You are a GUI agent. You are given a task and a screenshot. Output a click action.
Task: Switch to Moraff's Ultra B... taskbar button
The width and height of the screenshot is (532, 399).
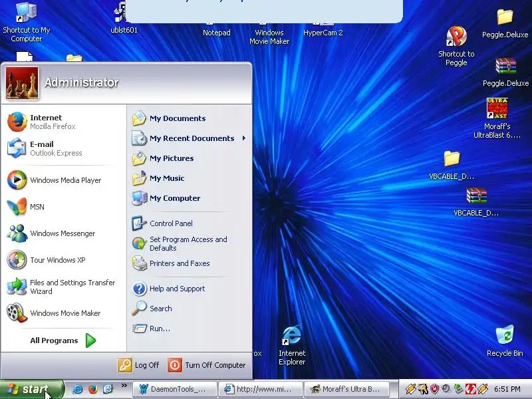tap(346, 389)
